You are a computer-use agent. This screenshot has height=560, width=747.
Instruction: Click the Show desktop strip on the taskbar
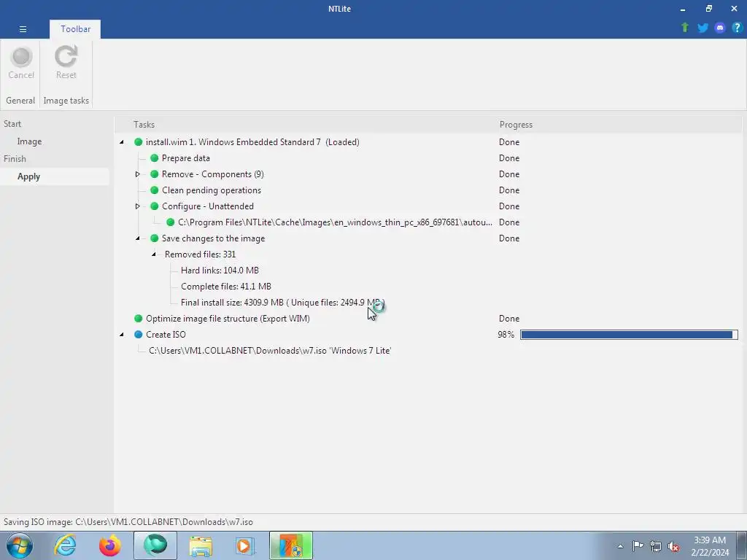pos(742,545)
